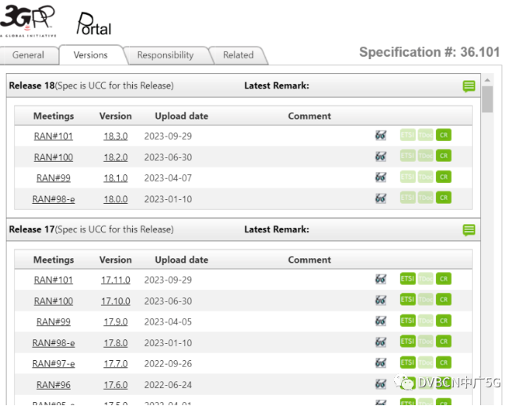Image resolution: width=506 pixels, height=420 pixels.
Task: Click CR icon for version 17.7.0
Action: 443,362
